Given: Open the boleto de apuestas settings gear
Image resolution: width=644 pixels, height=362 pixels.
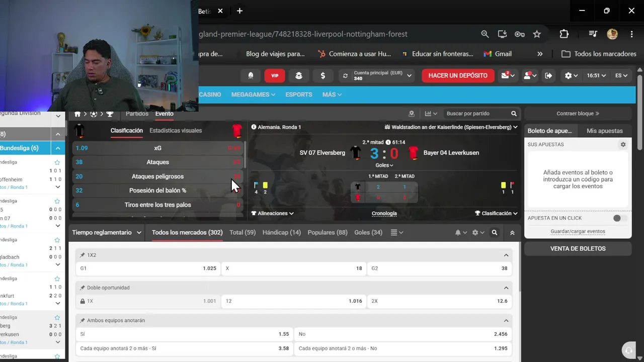Looking at the screenshot, I should [x=623, y=144].
